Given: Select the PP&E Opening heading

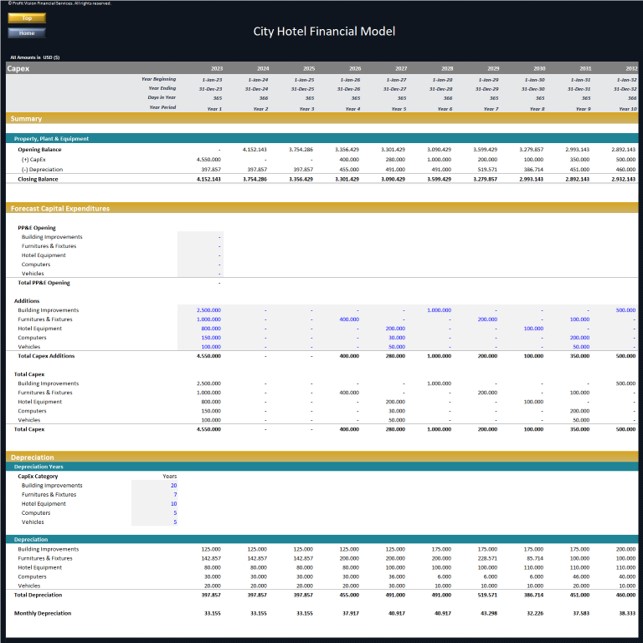Looking at the screenshot, I should pos(36,228).
